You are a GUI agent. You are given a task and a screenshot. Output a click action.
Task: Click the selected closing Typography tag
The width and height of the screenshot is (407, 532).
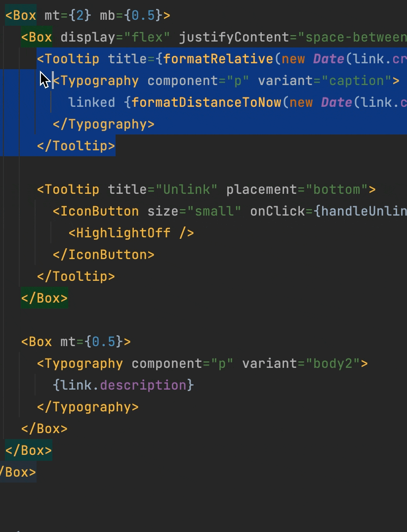[104, 124]
